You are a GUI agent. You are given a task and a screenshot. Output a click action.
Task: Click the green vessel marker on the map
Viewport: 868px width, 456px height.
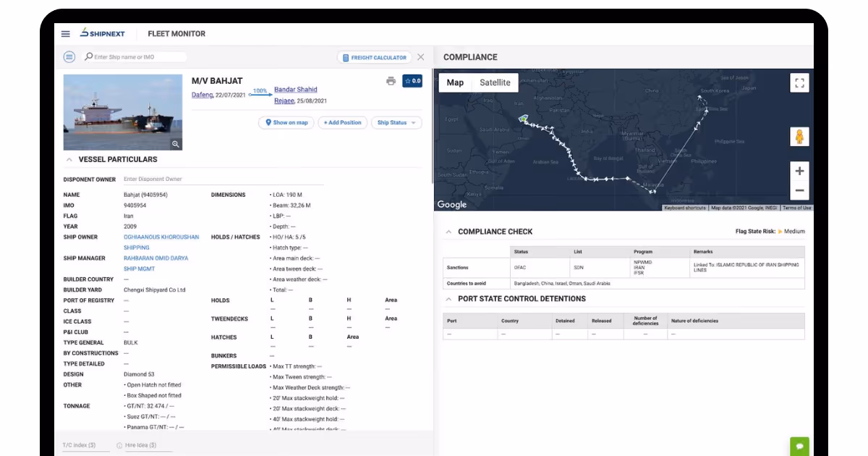coord(523,118)
